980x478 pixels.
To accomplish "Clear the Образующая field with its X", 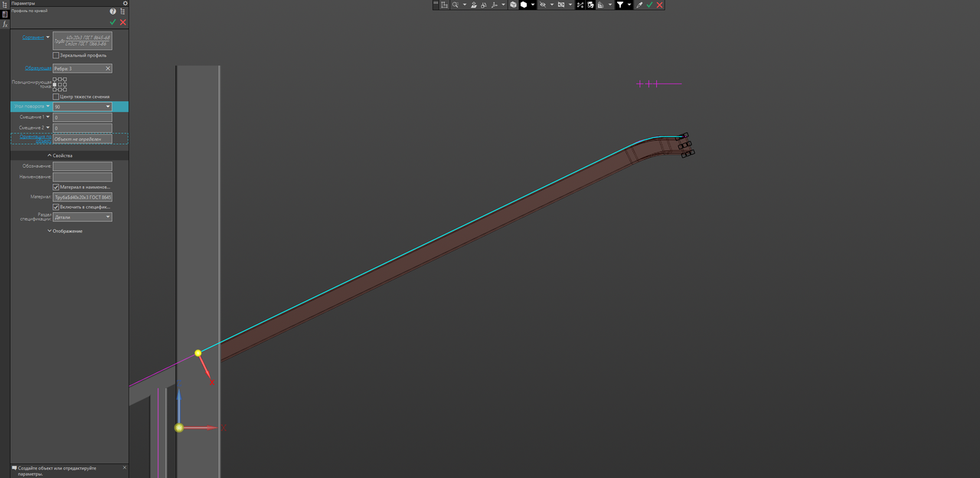I will point(108,68).
